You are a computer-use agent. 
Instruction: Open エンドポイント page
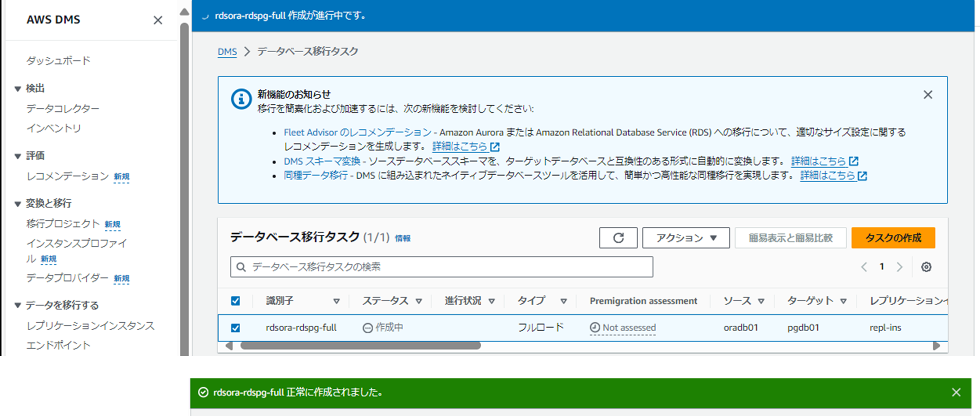coord(58,345)
